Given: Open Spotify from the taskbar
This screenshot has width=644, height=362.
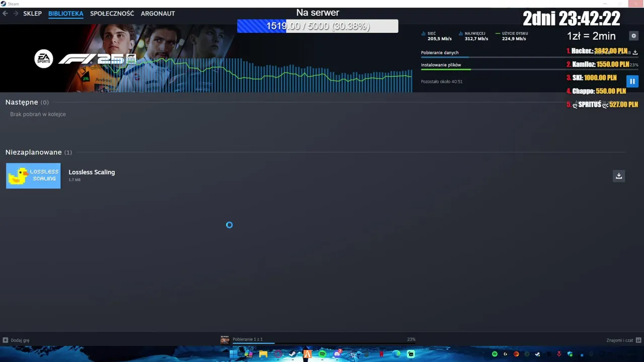Looking at the screenshot, I should click(x=322, y=354).
